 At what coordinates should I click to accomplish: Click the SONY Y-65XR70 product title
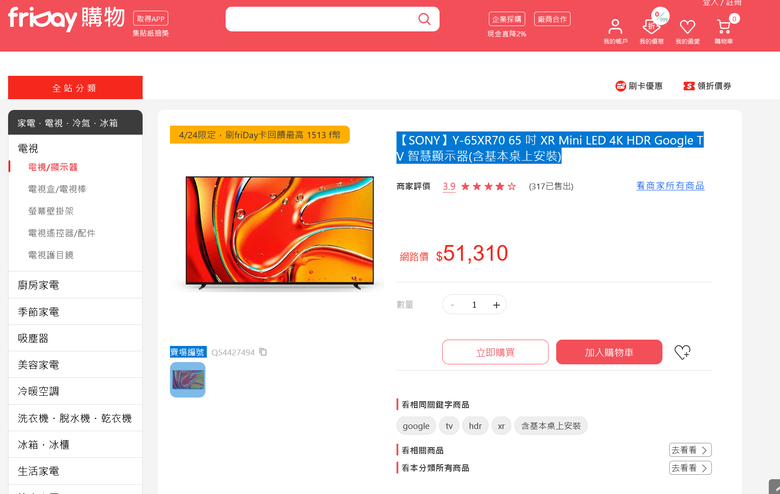coord(550,148)
